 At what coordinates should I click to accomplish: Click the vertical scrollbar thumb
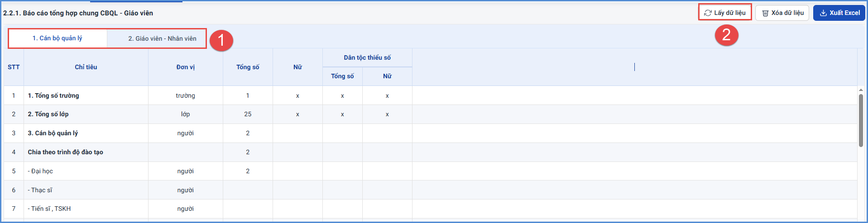click(861, 120)
